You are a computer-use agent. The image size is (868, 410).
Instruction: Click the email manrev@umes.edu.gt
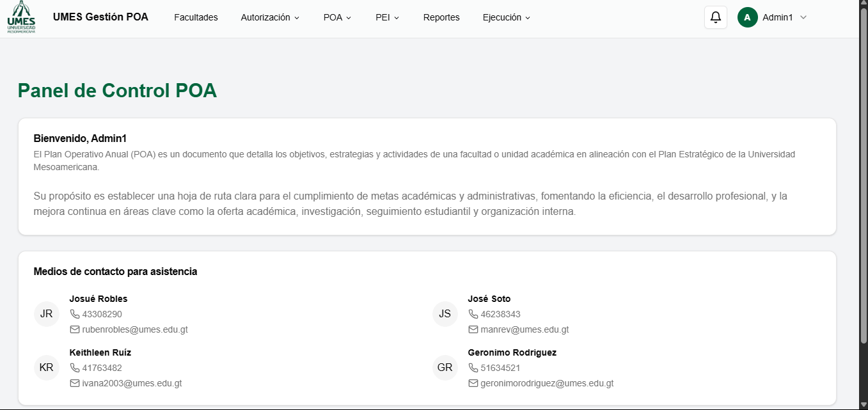pyautogui.click(x=525, y=330)
